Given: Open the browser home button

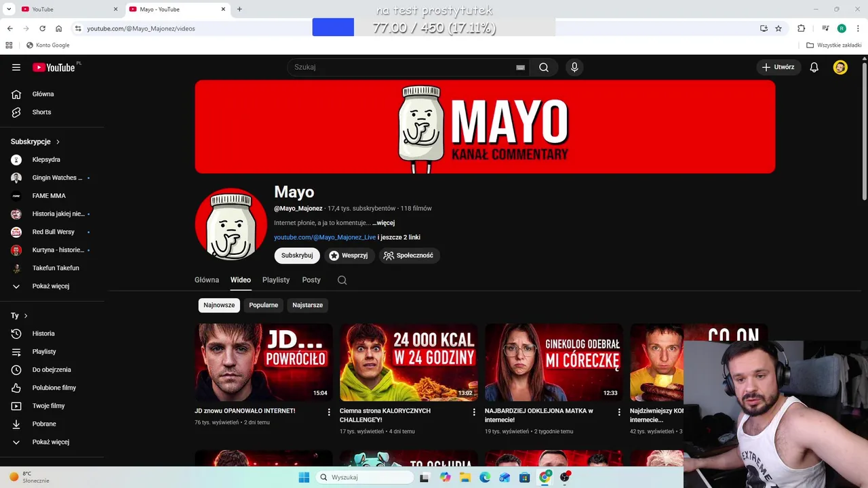Looking at the screenshot, I should (x=59, y=28).
